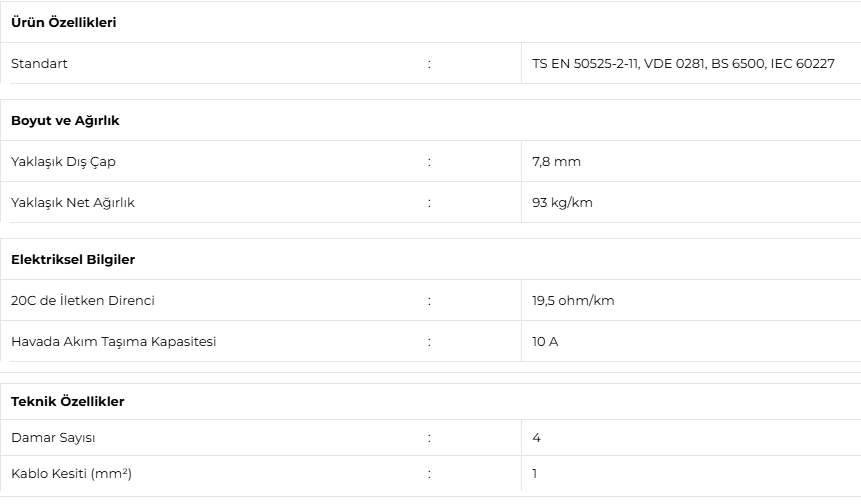Select the Damar Sayısı label
The height and width of the screenshot is (504, 861).
[x=53, y=438]
